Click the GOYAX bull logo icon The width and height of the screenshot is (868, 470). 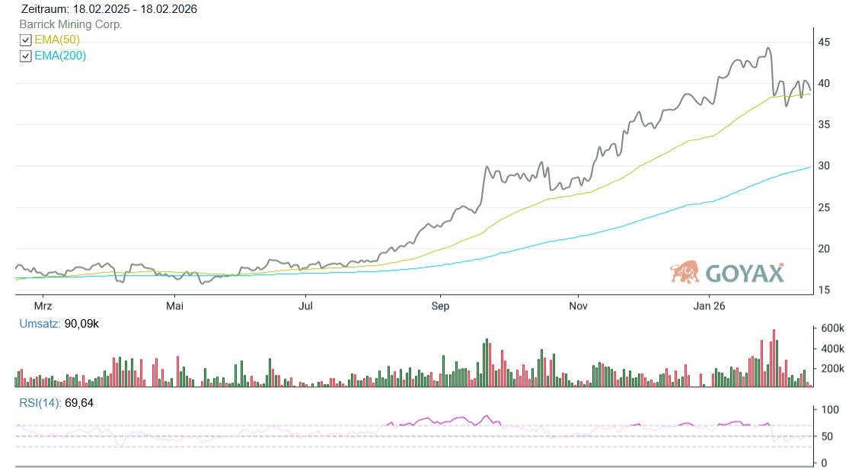click(x=685, y=272)
